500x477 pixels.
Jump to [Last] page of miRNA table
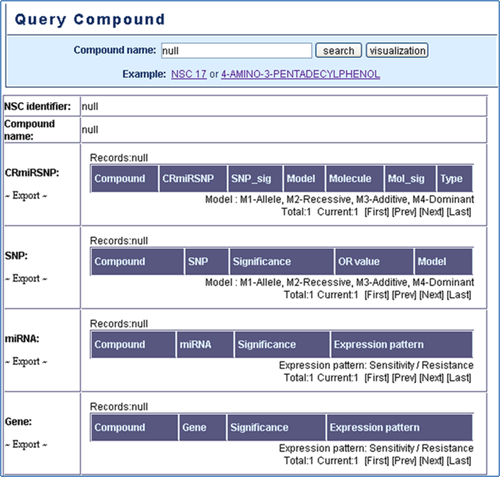coord(459,378)
